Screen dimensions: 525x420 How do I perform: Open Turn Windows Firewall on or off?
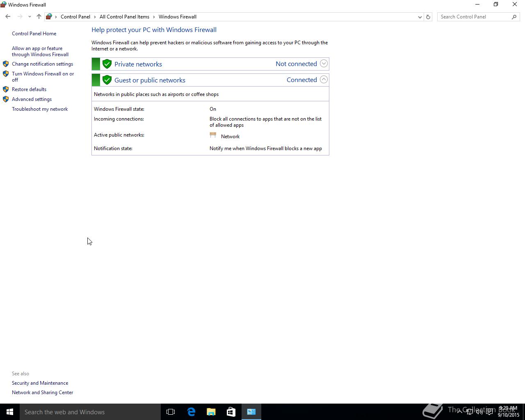click(43, 77)
